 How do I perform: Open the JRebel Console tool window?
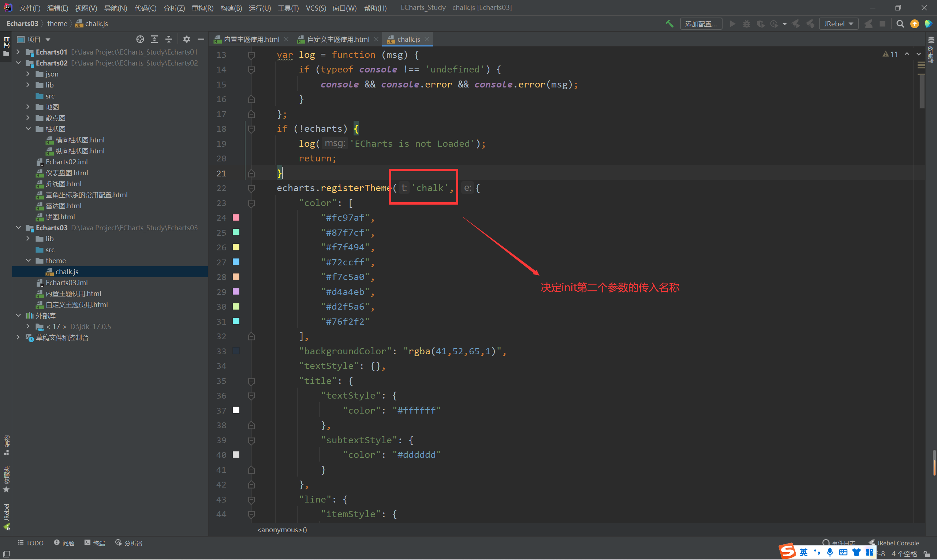[894, 543]
